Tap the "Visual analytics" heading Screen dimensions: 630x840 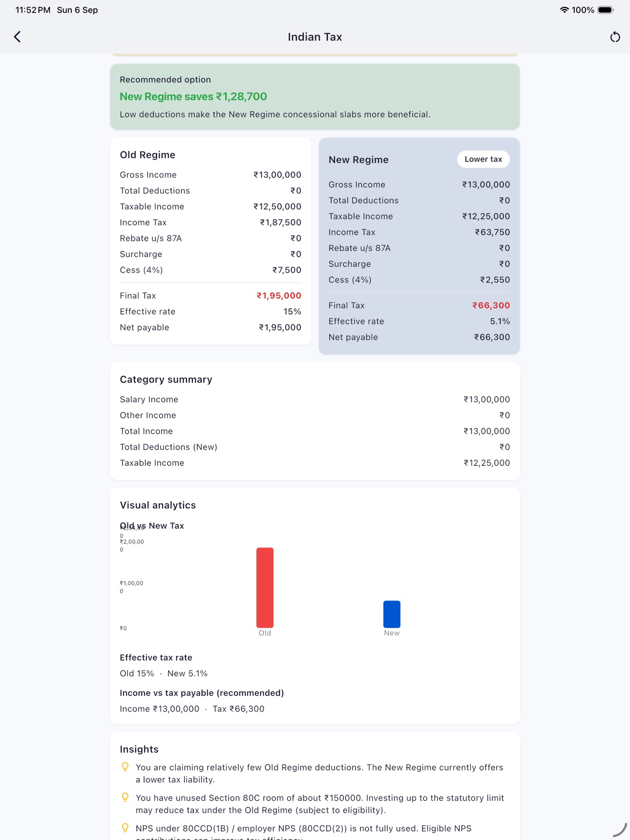pos(158,505)
